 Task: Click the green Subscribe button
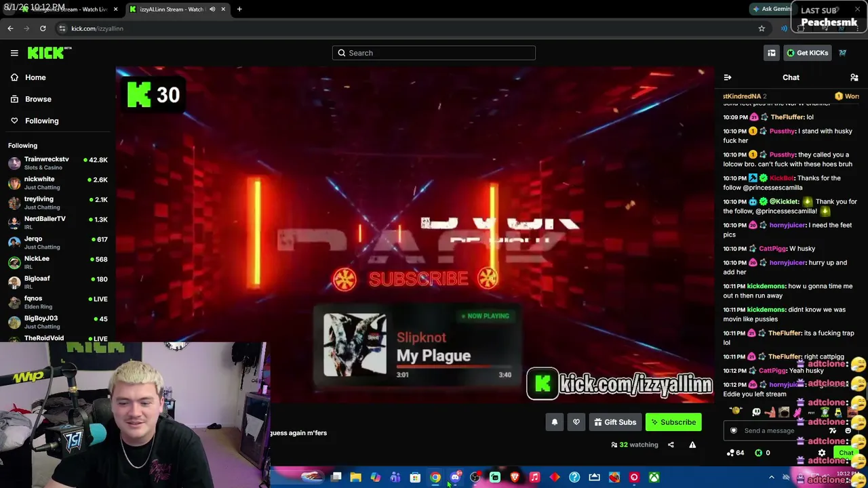[x=673, y=422]
